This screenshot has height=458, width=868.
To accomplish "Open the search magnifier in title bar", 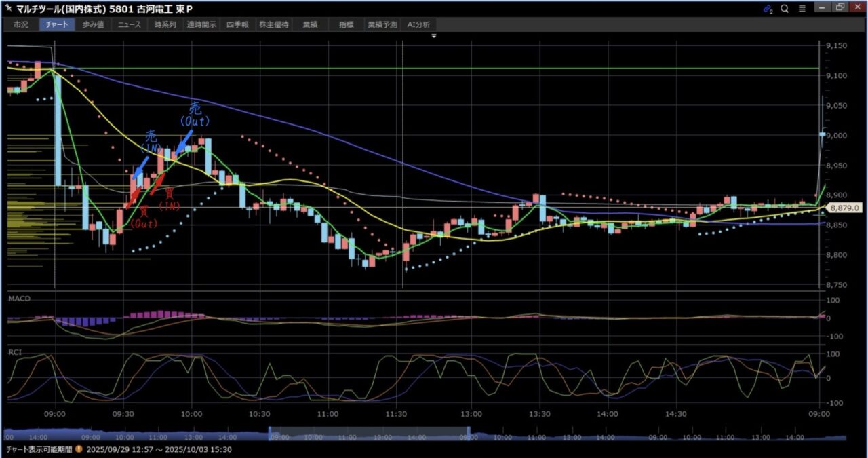I will coord(785,9).
